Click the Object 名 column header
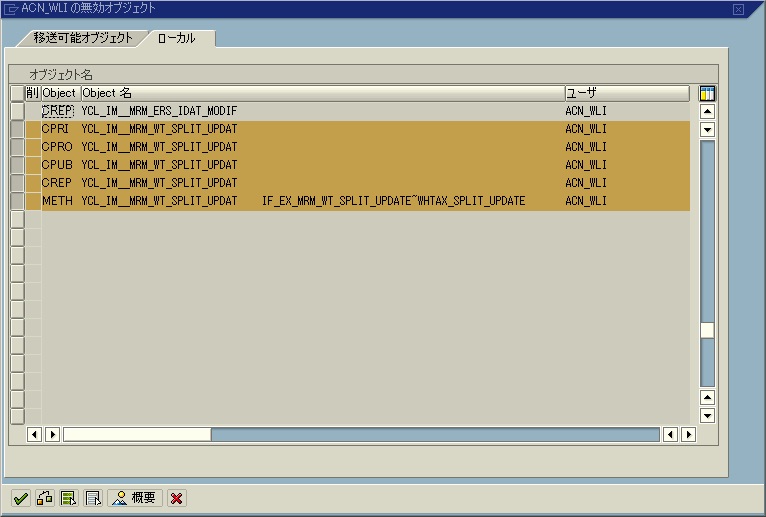 [x=323, y=93]
